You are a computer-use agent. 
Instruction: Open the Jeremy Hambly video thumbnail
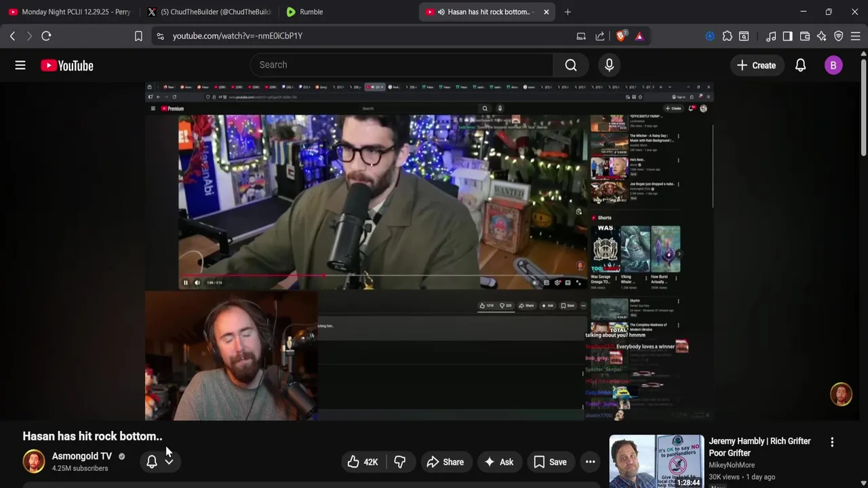point(656,462)
